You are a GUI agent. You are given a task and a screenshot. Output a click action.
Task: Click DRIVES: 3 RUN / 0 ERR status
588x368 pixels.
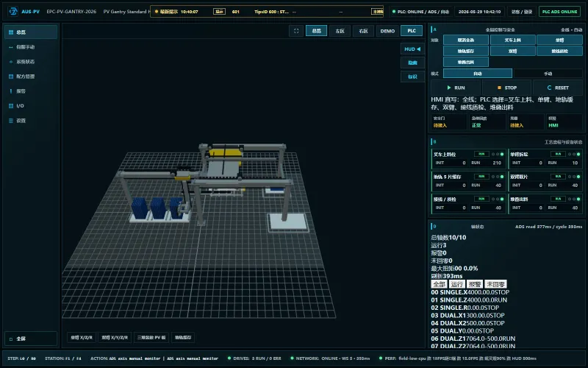(x=254, y=358)
